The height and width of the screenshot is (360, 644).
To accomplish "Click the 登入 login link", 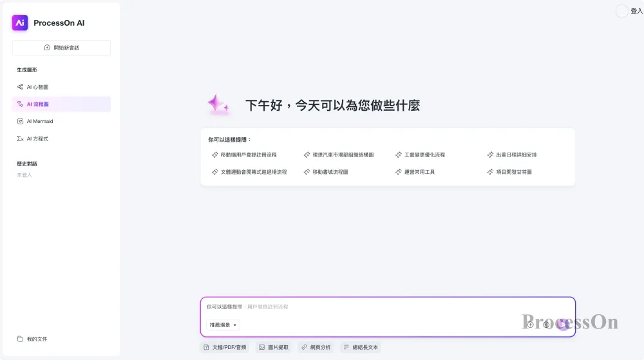I will pos(637,11).
